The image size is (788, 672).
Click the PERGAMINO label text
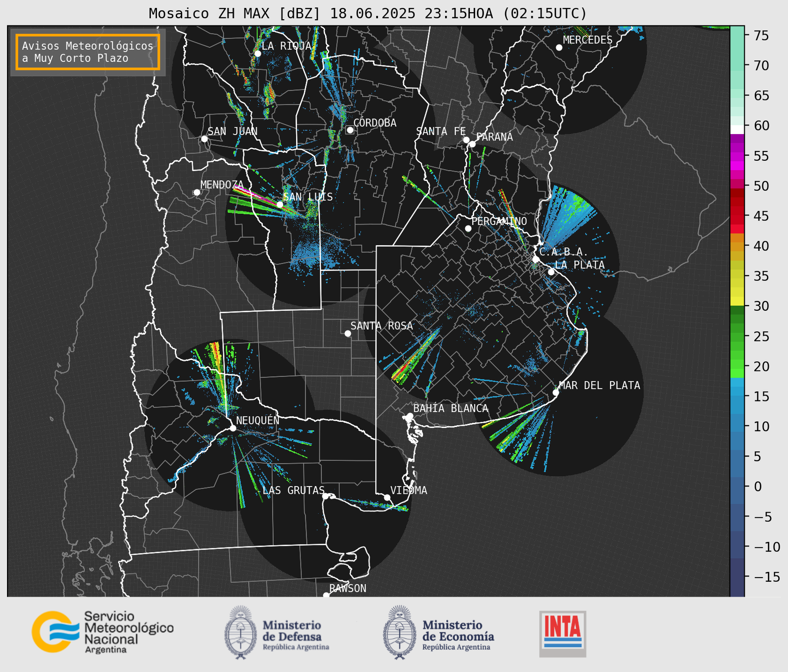tap(499, 221)
